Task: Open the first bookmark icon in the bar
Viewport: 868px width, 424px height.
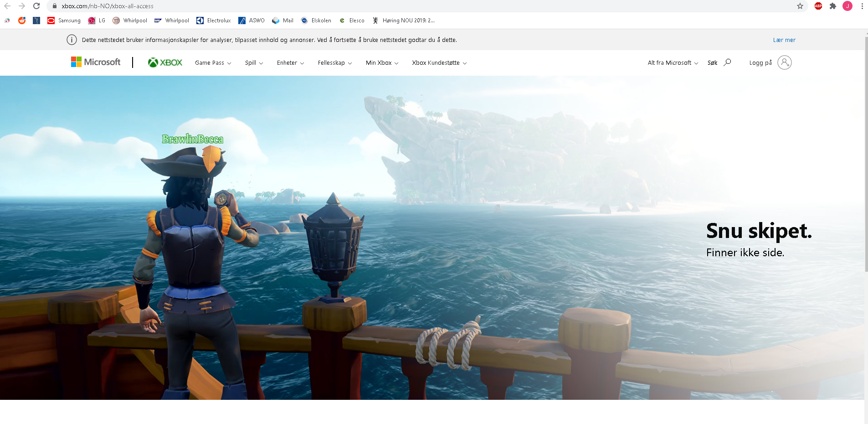Action: (x=7, y=21)
